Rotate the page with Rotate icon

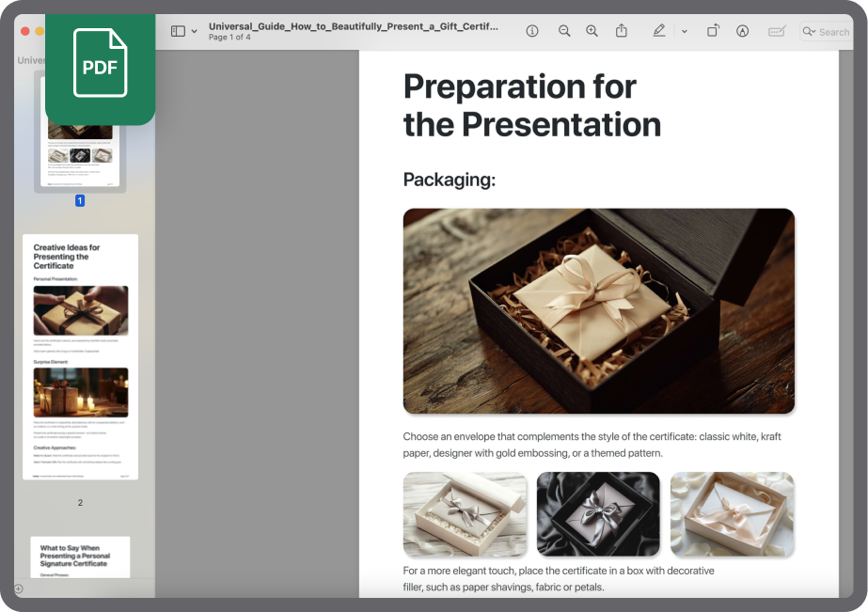click(713, 31)
